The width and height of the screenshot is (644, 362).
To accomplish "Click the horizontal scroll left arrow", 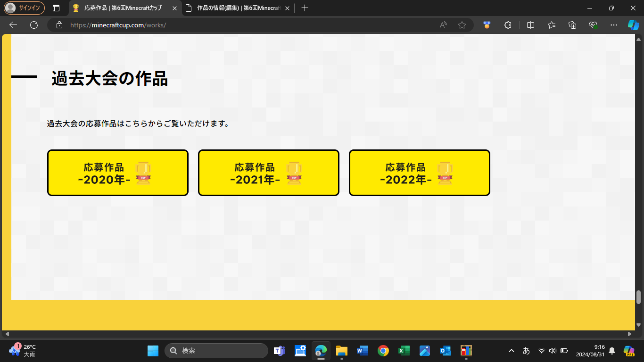I will [x=7, y=334].
